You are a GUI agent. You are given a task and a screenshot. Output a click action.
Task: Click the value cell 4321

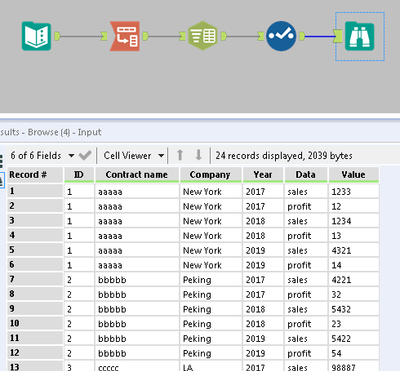point(354,250)
